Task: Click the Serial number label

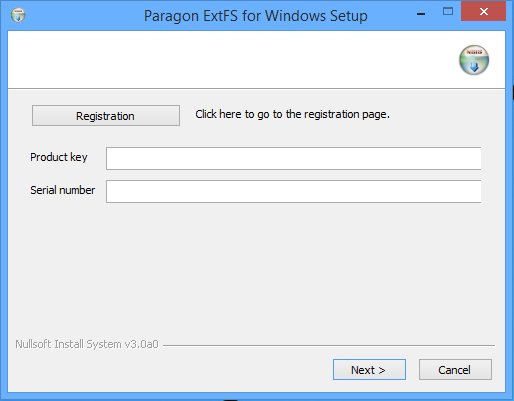Action: pyautogui.click(x=63, y=190)
